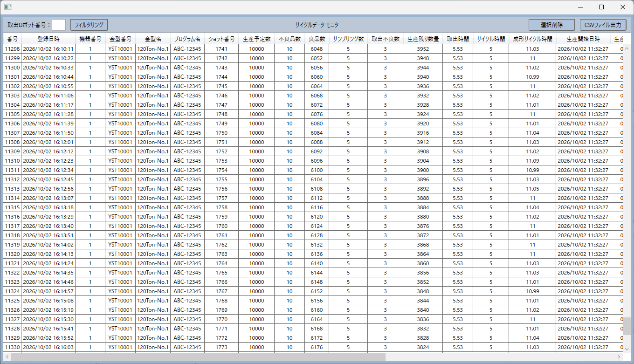The height and width of the screenshot is (364, 634).
Task: Click the horizontal scrollbar left arrow
Action: pyautogui.click(x=7, y=357)
